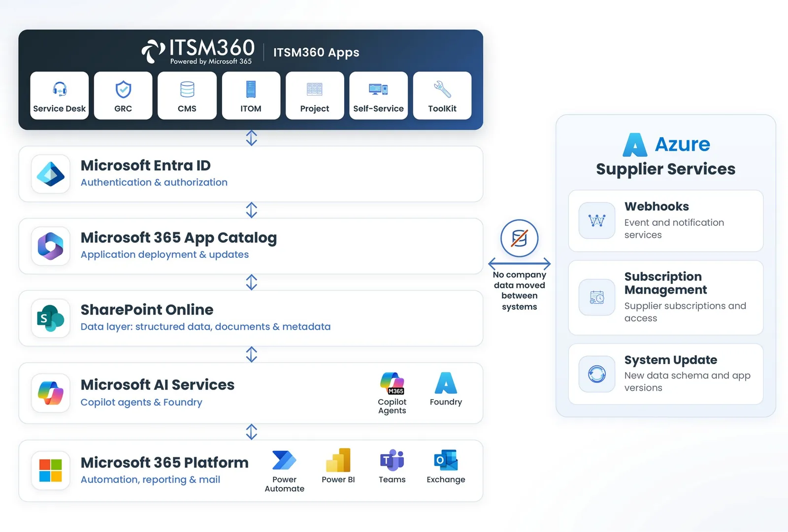The width and height of the screenshot is (788, 532).
Task: Select the SharePoint Online icon
Action: click(51, 318)
